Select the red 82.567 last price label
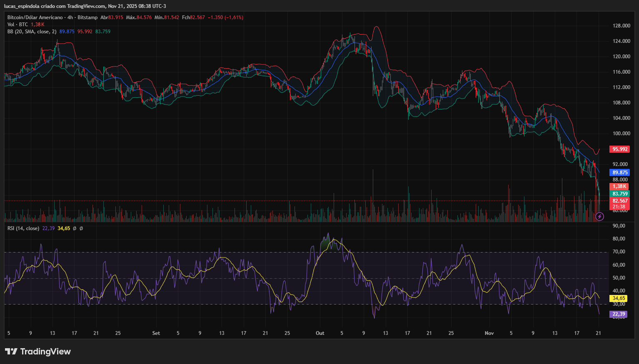Image resolution: width=639 pixels, height=364 pixels. [619, 201]
